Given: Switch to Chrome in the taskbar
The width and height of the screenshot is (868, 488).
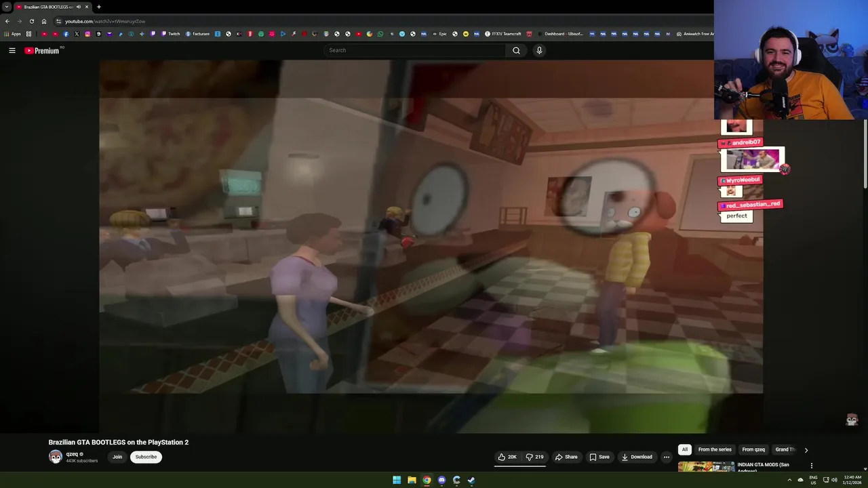Looking at the screenshot, I should click(x=427, y=480).
